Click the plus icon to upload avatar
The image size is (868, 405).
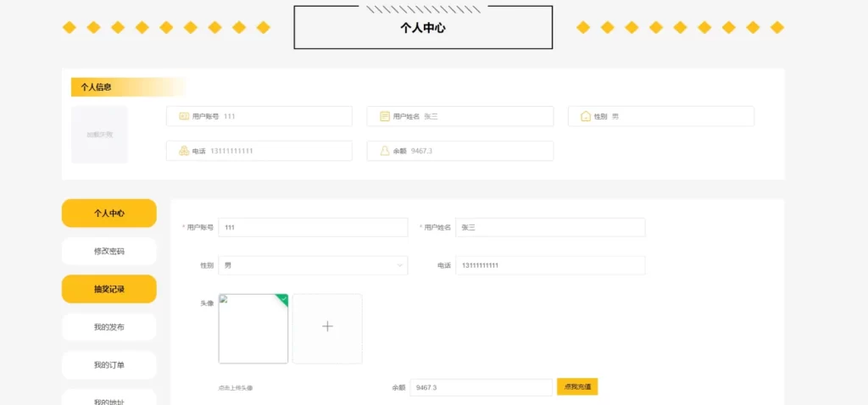tap(327, 328)
